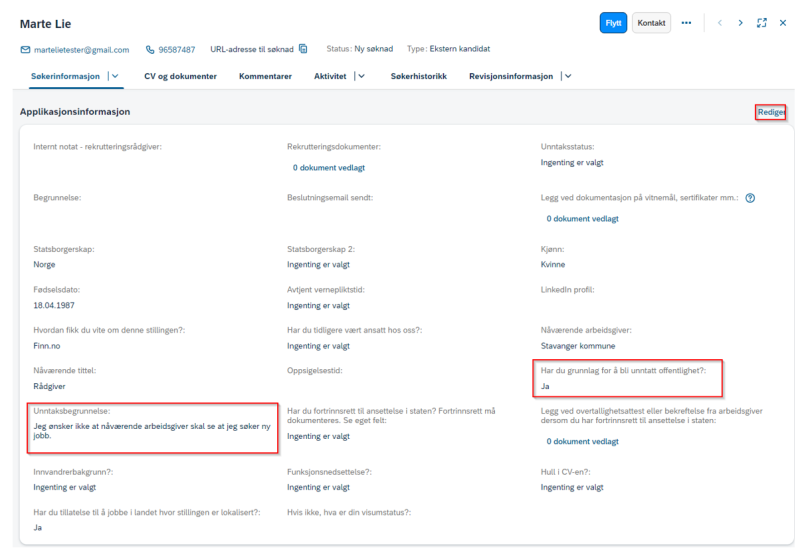
Task: Switch to CV og dokumenter tab
Action: 181,76
